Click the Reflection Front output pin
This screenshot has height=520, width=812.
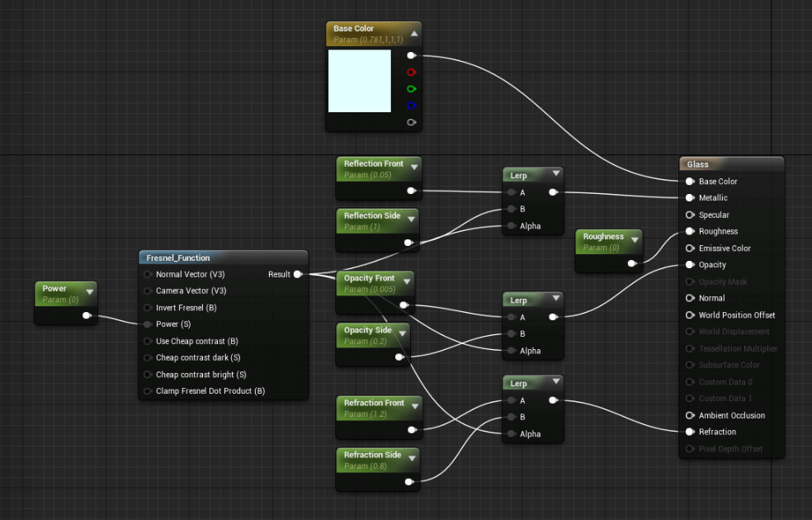tap(411, 191)
